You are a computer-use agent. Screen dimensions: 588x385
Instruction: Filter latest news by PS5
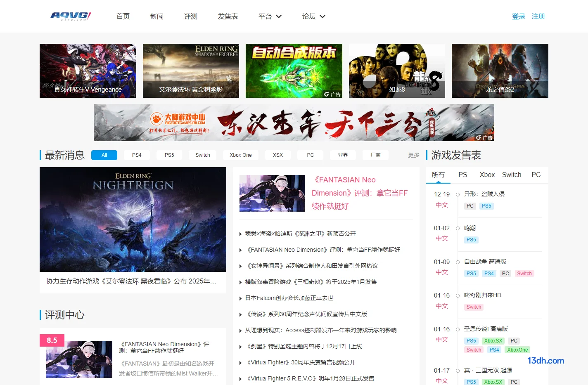[169, 155]
